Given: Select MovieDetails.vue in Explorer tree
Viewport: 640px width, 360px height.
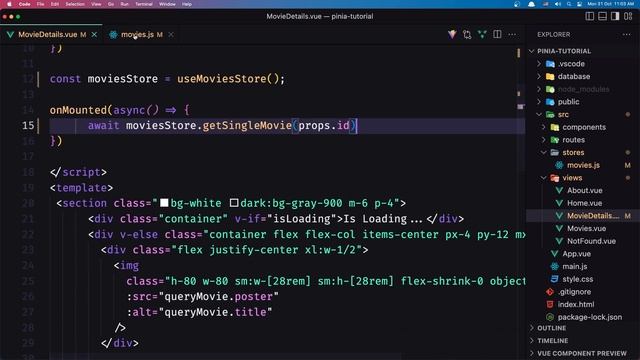Looking at the screenshot, I should pyautogui.click(x=593, y=216).
